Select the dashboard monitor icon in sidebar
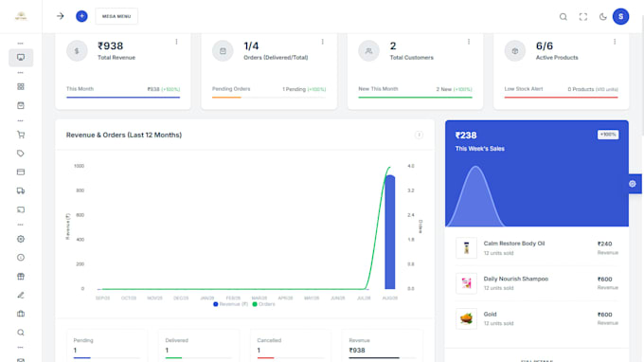This screenshot has height=362, width=644. [x=21, y=58]
